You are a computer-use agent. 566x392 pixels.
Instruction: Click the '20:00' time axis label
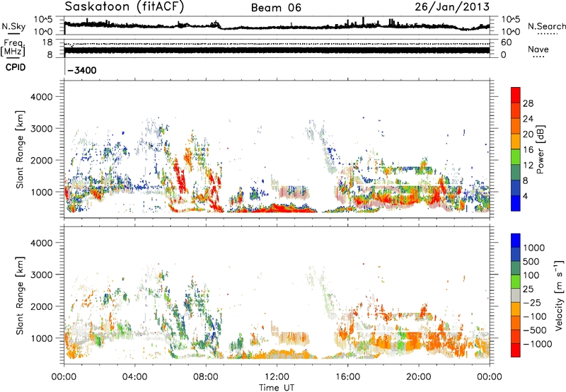[x=419, y=377]
